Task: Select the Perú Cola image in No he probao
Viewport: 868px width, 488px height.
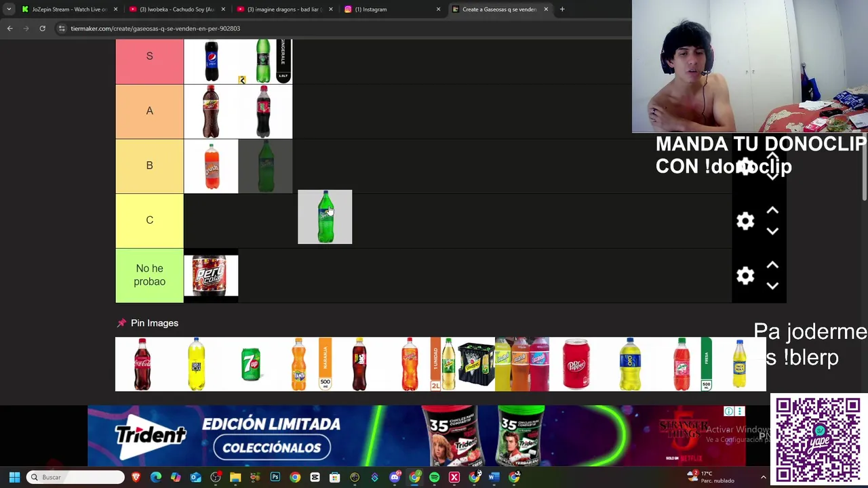Action: (x=211, y=275)
